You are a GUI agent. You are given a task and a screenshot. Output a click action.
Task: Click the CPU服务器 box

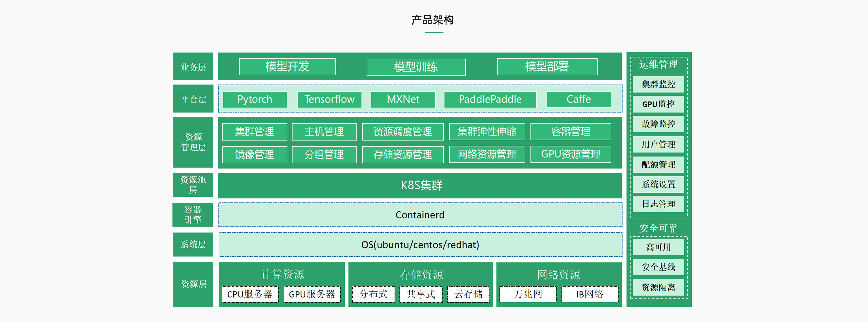pyautogui.click(x=250, y=294)
